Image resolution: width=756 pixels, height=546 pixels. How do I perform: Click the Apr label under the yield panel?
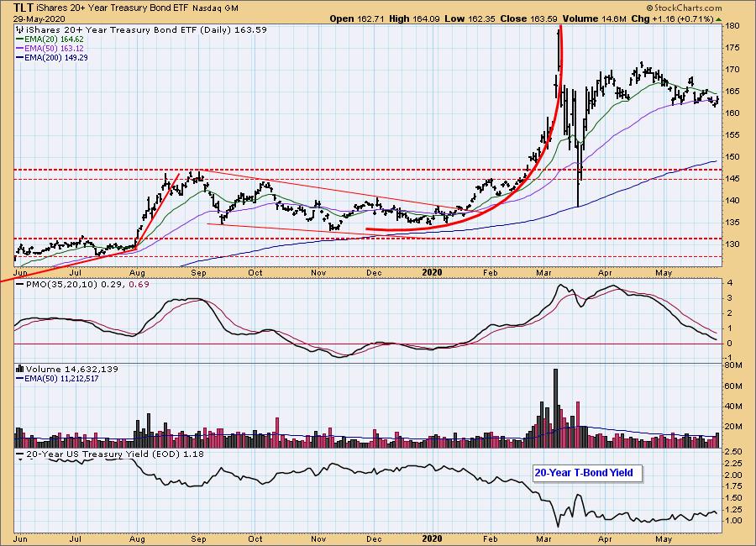click(605, 538)
